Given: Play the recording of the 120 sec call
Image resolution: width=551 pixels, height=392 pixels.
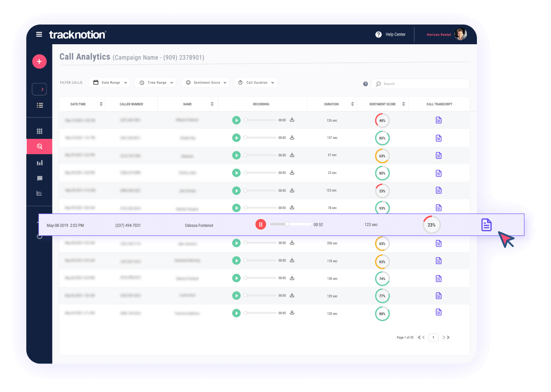Looking at the screenshot, I should tap(236, 313).
